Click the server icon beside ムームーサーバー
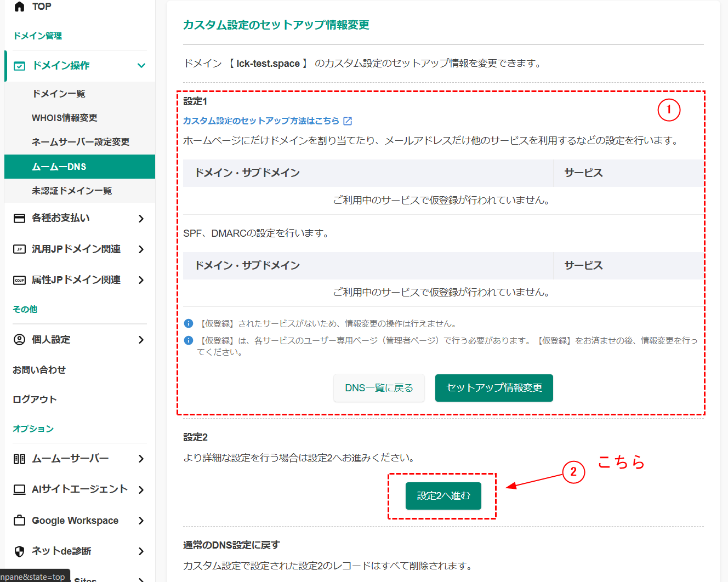 coord(19,459)
